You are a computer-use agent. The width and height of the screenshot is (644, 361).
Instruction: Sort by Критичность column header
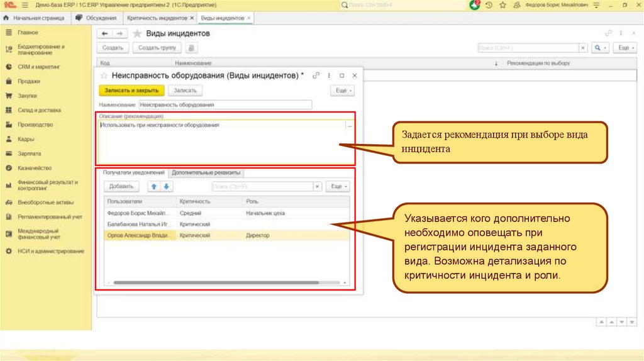click(209, 202)
